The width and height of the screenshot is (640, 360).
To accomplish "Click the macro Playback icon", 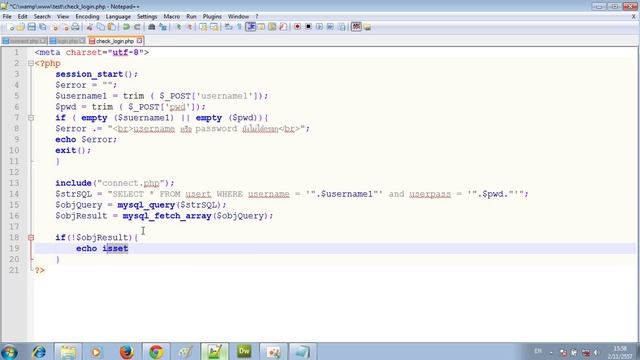I will pyautogui.click(x=319, y=27).
